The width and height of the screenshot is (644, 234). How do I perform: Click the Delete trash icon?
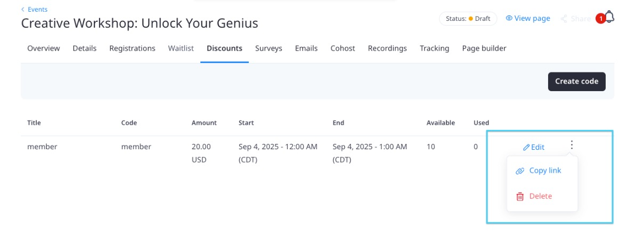pyautogui.click(x=520, y=197)
